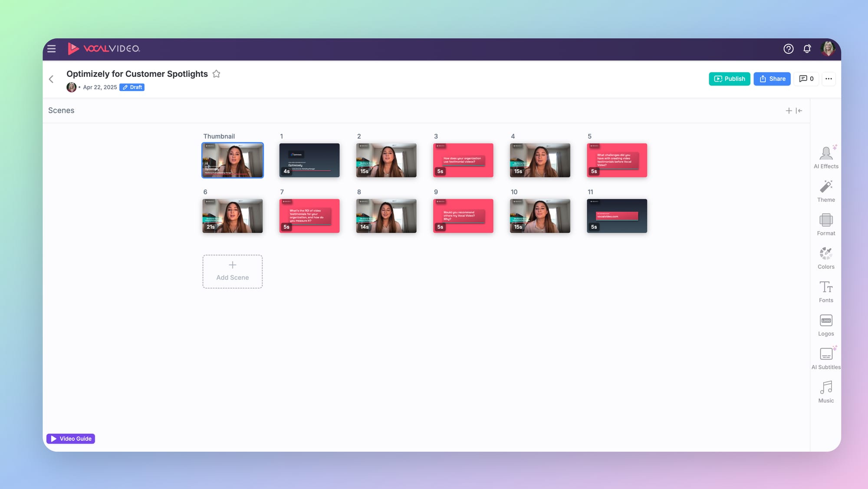This screenshot has width=868, height=489.
Task: Select scene 7 ROI question thumbnail
Action: pyautogui.click(x=309, y=216)
